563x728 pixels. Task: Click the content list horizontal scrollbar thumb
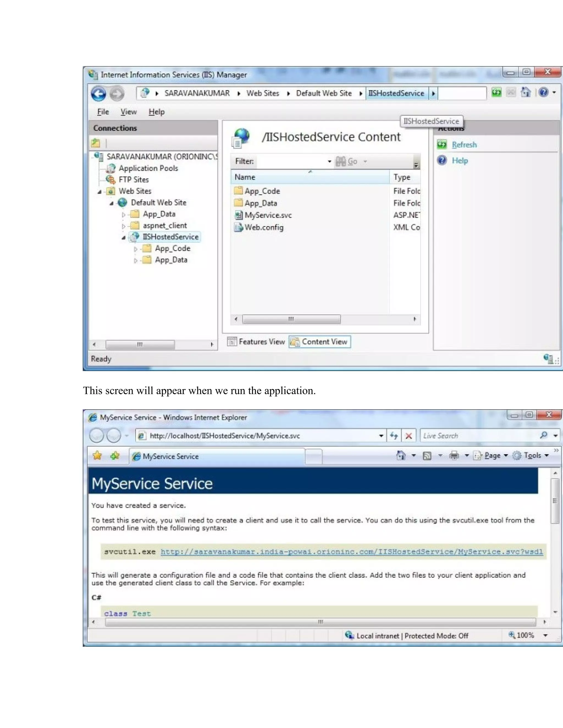tap(291, 319)
